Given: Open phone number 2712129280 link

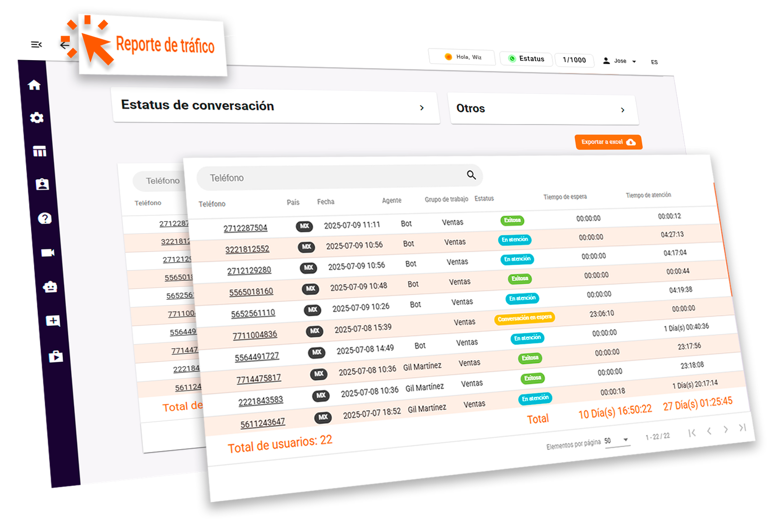Looking at the screenshot, I should click(249, 271).
